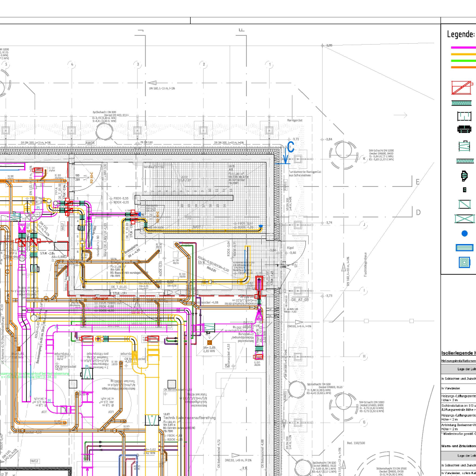Select the blue filled circle legend symbol

point(464,233)
